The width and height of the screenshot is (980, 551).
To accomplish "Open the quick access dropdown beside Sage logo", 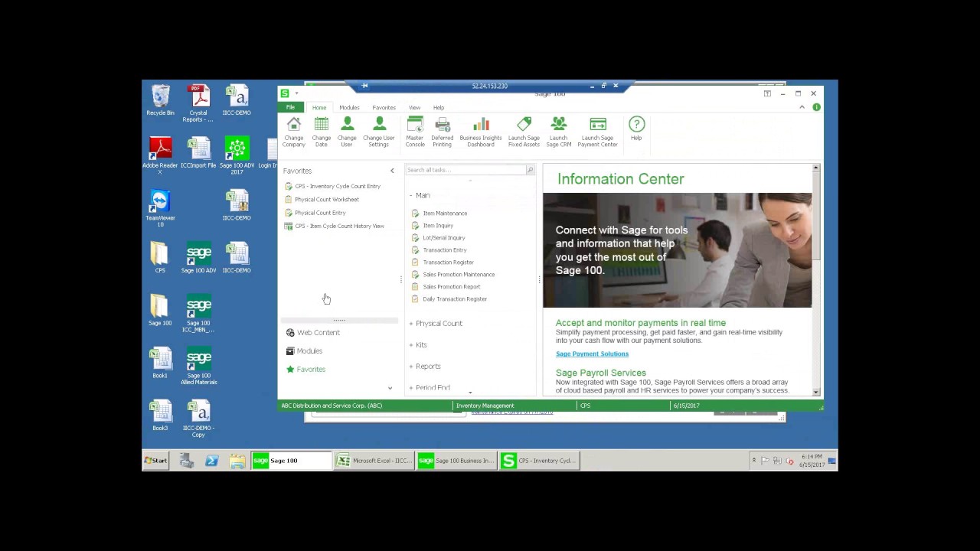I will click(296, 93).
